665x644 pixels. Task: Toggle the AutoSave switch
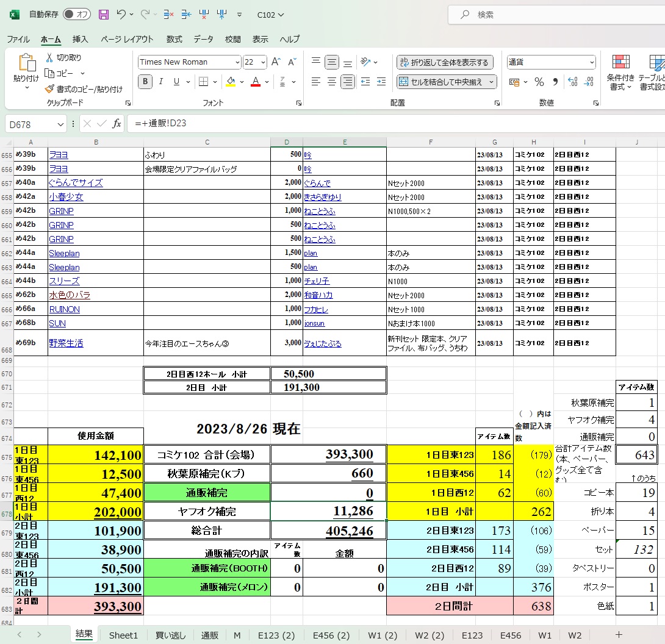click(77, 15)
